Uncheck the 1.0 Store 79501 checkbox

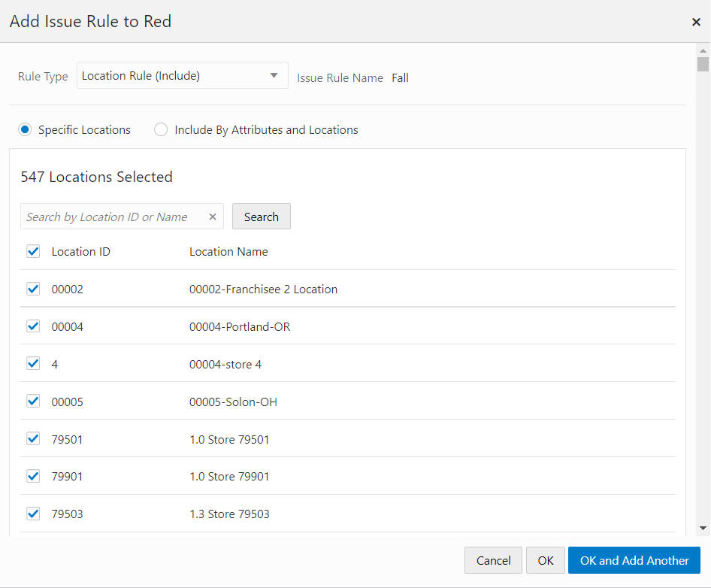pos(33,438)
